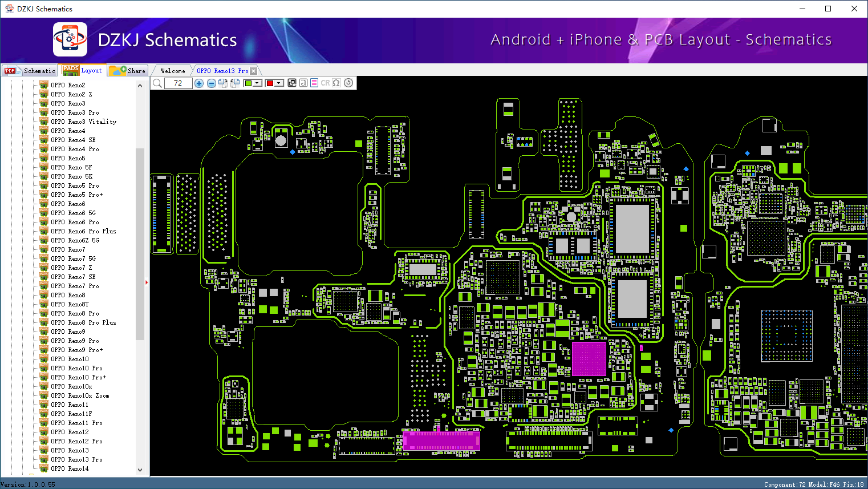This screenshot has width=868, height=489.
Task: Click the PADS icon beside OPPO Reno6 Pro Plus
Action: click(44, 231)
